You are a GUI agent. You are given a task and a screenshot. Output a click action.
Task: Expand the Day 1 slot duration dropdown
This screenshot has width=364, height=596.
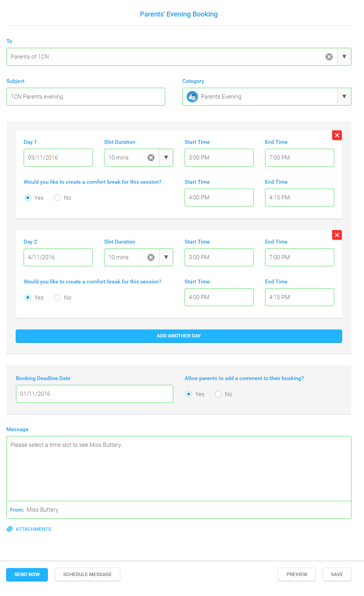166,157
